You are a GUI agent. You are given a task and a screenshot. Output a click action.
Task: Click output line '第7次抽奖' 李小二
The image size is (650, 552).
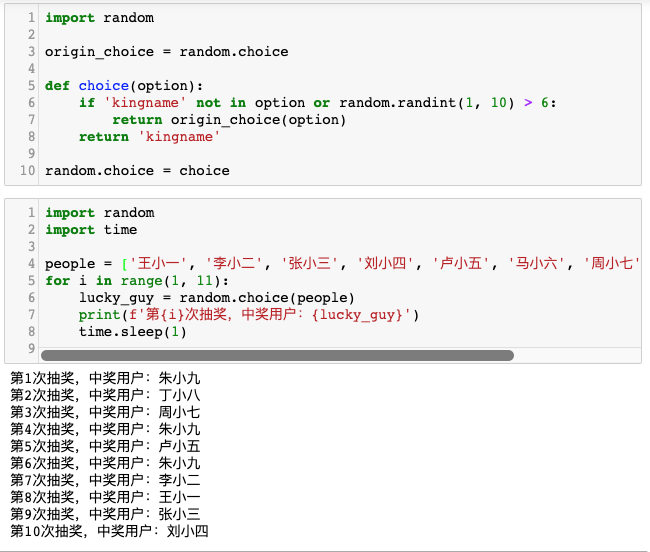(105, 480)
